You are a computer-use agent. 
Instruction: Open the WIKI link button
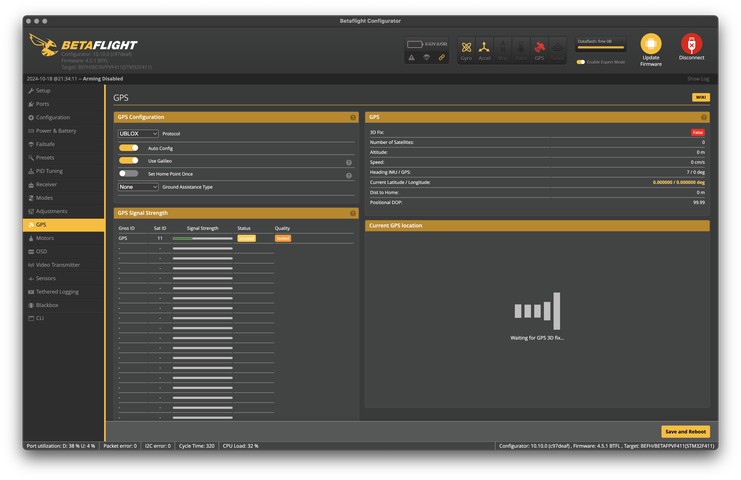(701, 98)
